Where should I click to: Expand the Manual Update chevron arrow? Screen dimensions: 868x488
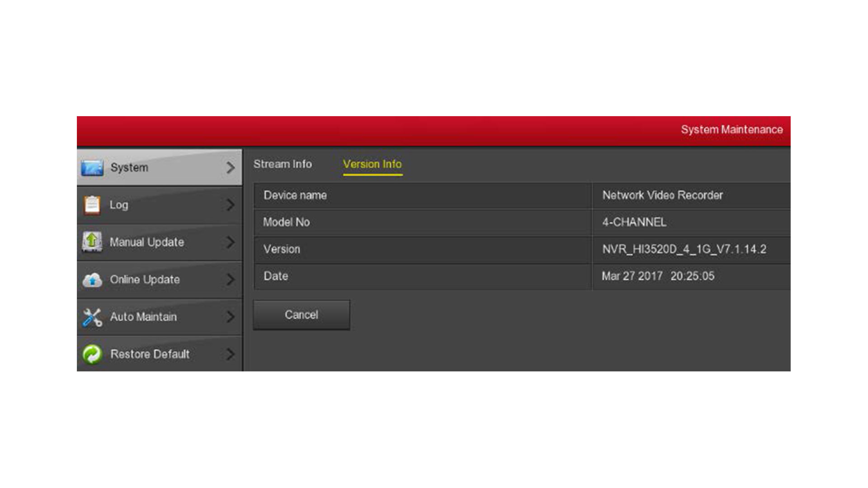231,242
